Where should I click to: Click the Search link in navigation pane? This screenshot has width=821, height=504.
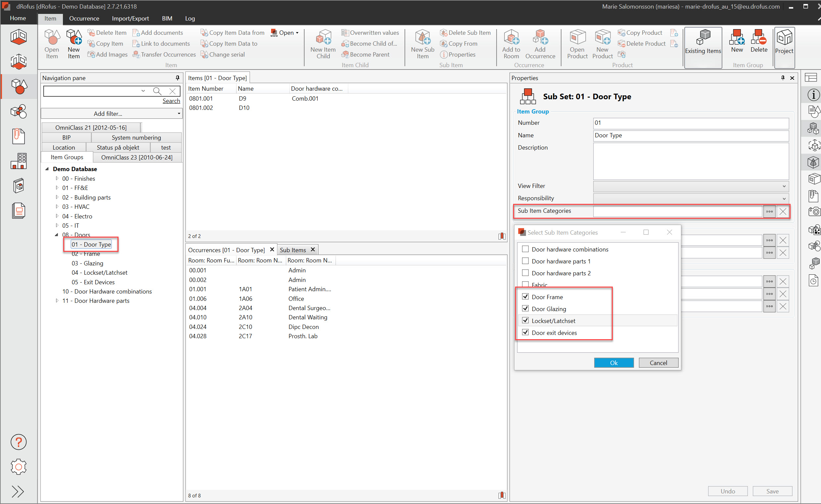171,101
